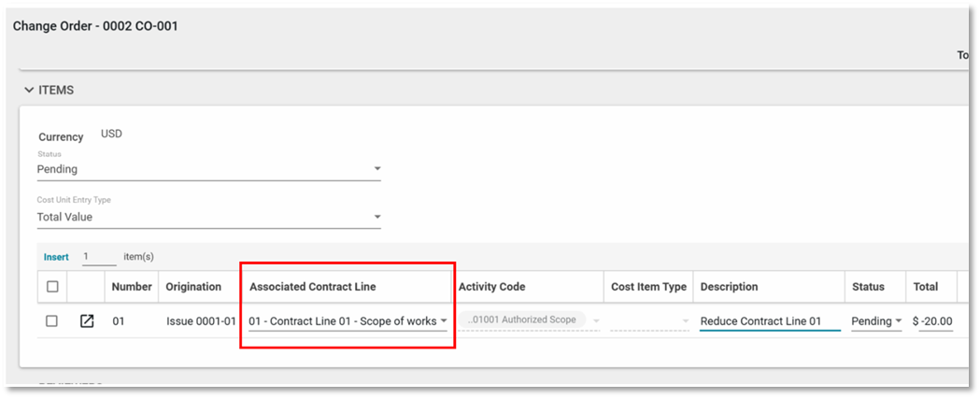Open line item 01 detail icon
This screenshot has width=980, height=398.
coord(87,321)
